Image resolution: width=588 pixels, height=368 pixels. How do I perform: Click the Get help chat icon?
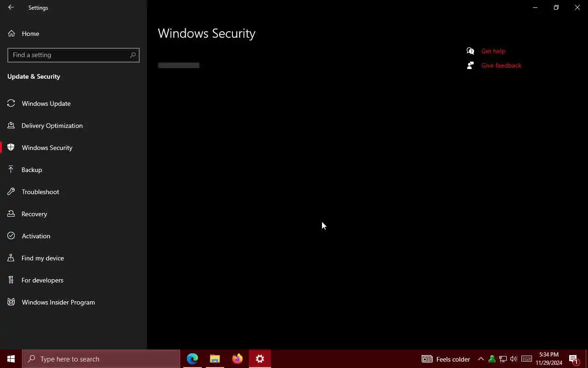pyautogui.click(x=470, y=51)
